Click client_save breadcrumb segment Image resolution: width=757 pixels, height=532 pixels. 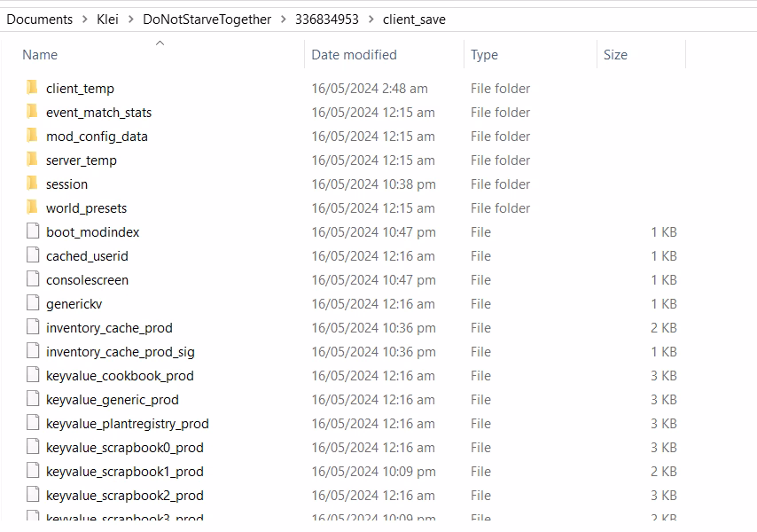pyautogui.click(x=414, y=20)
